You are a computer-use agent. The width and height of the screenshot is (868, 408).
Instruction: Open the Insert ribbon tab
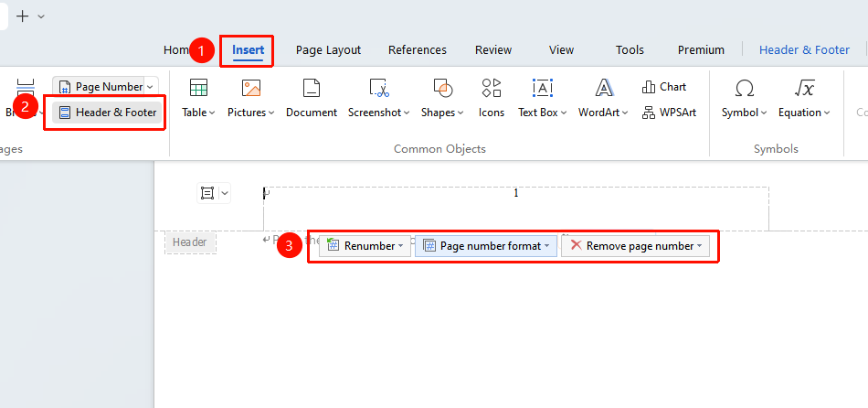pyautogui.click(x=248, y=50)
